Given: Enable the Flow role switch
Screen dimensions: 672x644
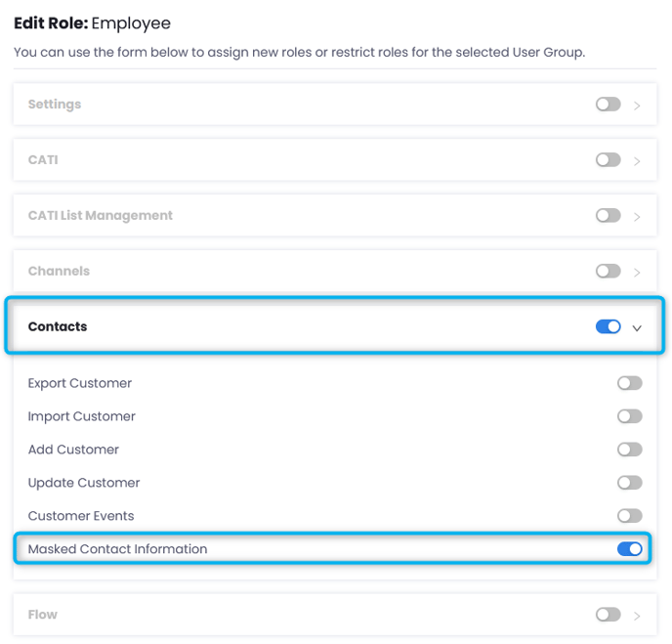Looking at the screenshot, I should 608,615.
